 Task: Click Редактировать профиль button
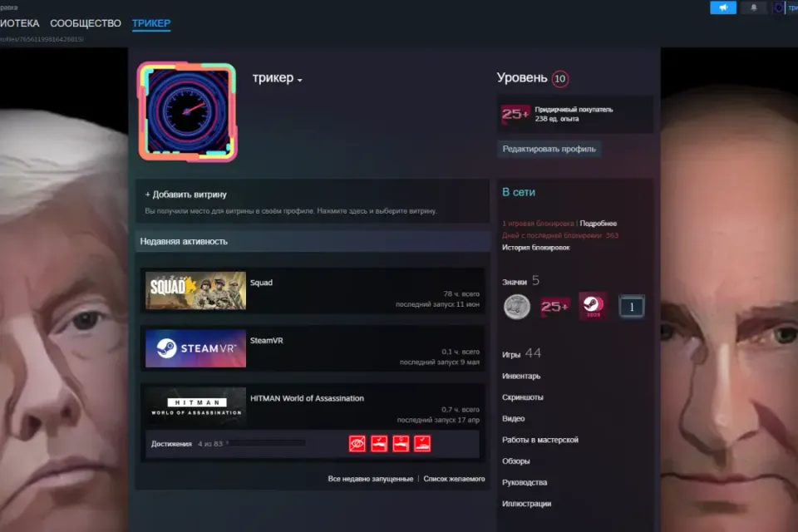[x=549, y=149]
